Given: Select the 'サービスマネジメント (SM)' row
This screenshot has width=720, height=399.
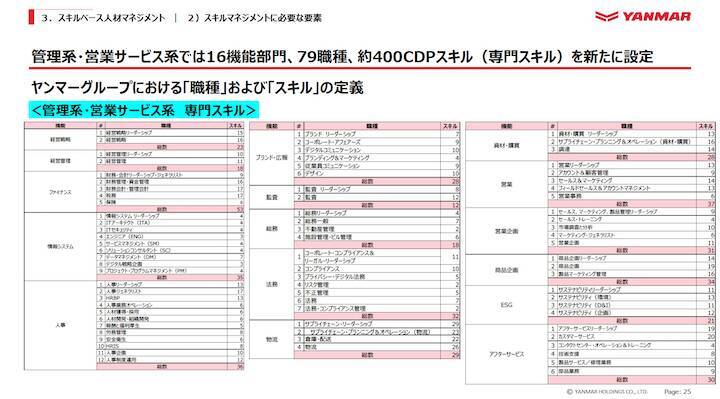Looking at the screenshot, I should point(170,243).
